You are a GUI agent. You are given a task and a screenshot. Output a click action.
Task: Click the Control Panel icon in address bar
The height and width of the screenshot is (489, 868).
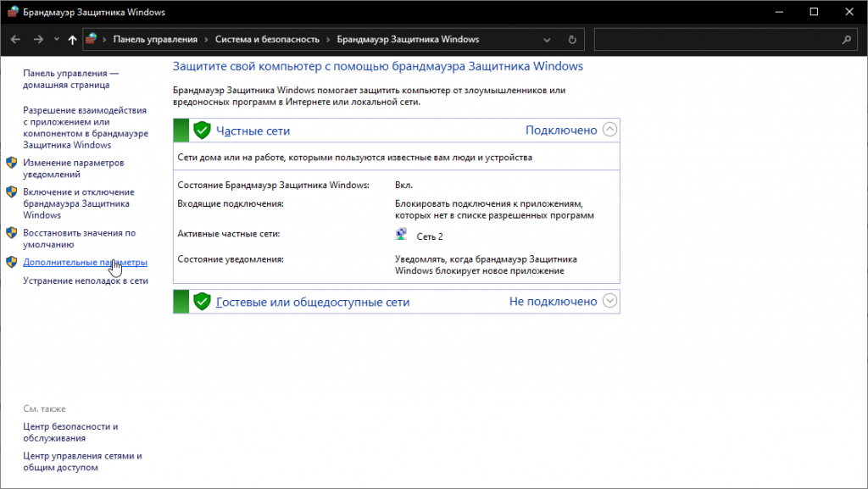92,39
